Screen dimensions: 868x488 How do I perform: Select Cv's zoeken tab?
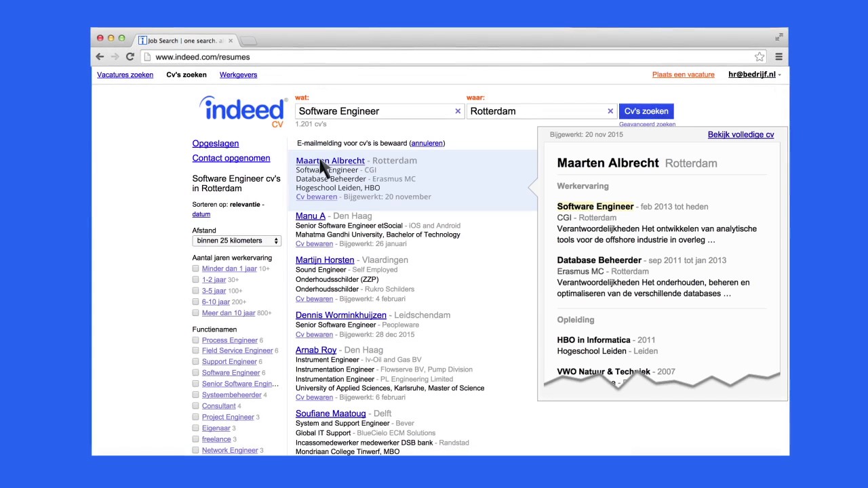point(186,75)
